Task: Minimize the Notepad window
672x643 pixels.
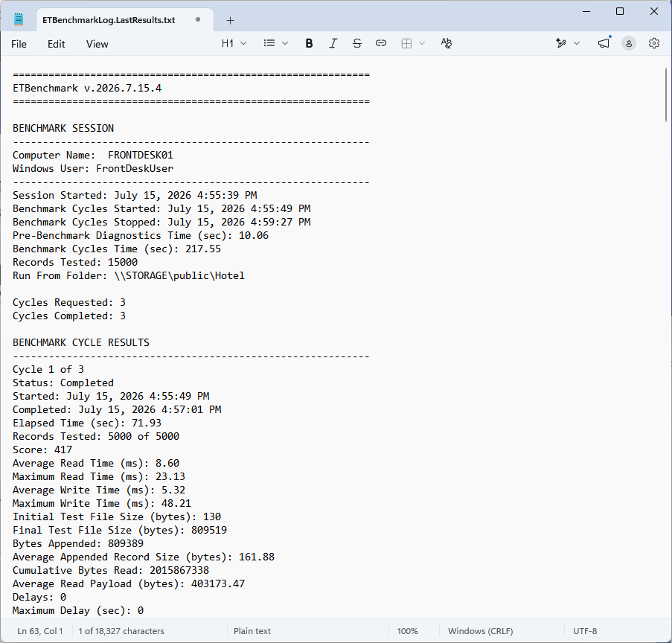Action: point(586,12)
